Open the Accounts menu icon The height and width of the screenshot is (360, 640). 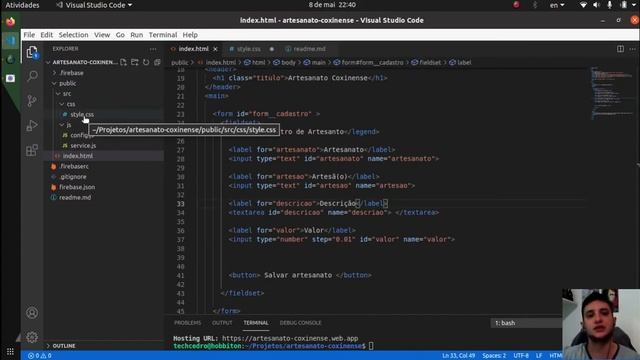click(32, 313)
